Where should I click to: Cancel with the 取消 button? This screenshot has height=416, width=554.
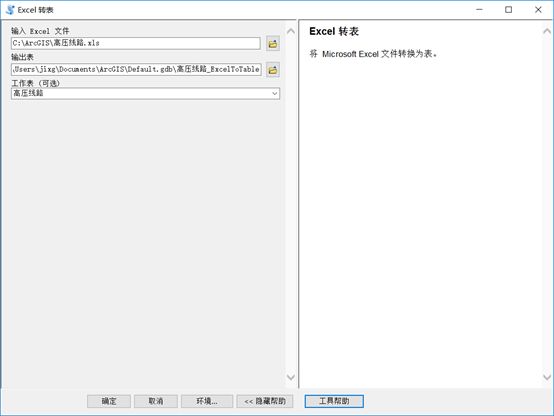[156, 401]
